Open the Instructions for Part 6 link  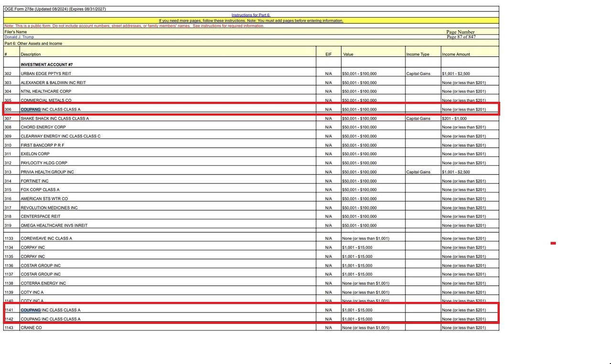(251, 15)
